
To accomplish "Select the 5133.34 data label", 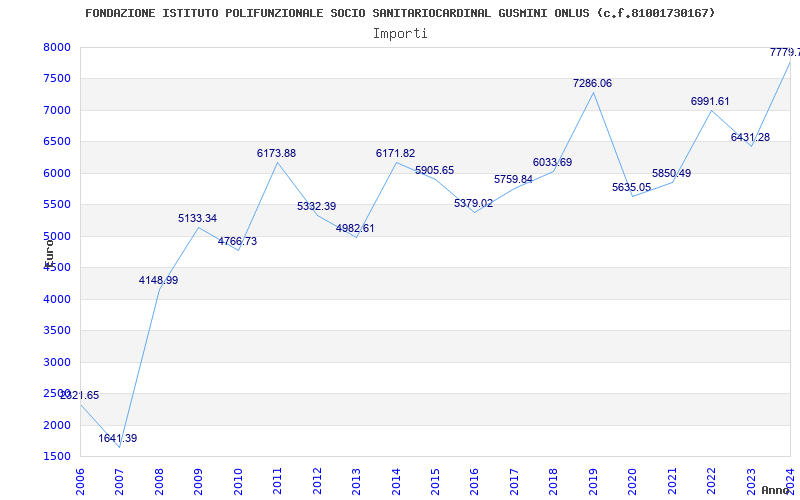I will 197,219.
